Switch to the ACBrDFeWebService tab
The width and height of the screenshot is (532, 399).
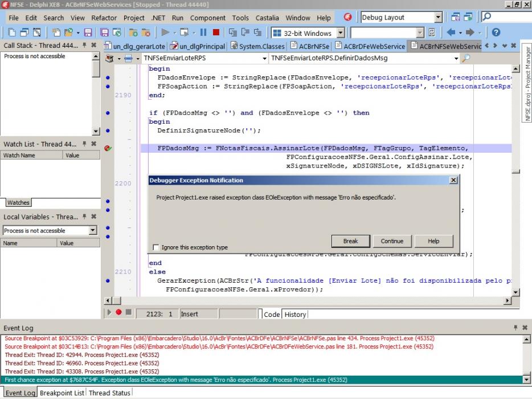pyautogui.click(x=370, y=46)
